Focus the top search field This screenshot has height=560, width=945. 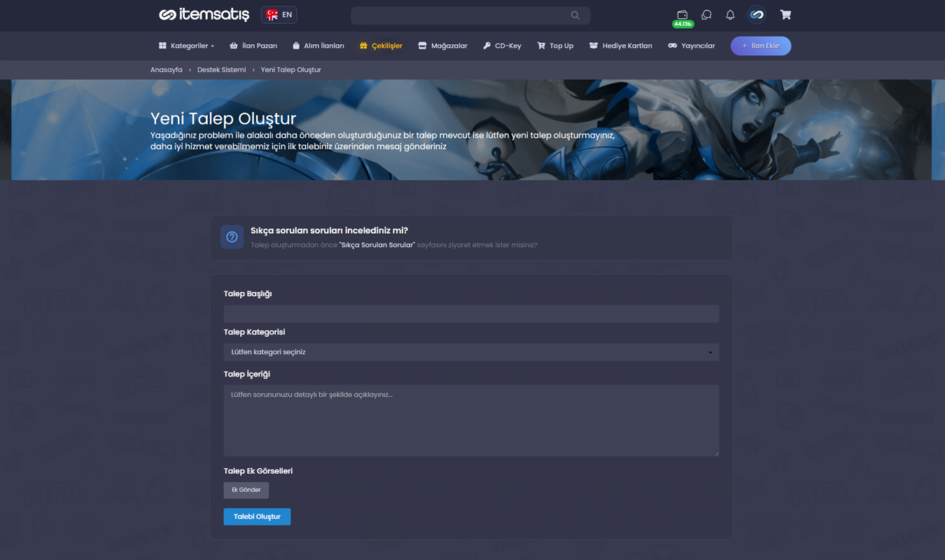pos(470,15)
